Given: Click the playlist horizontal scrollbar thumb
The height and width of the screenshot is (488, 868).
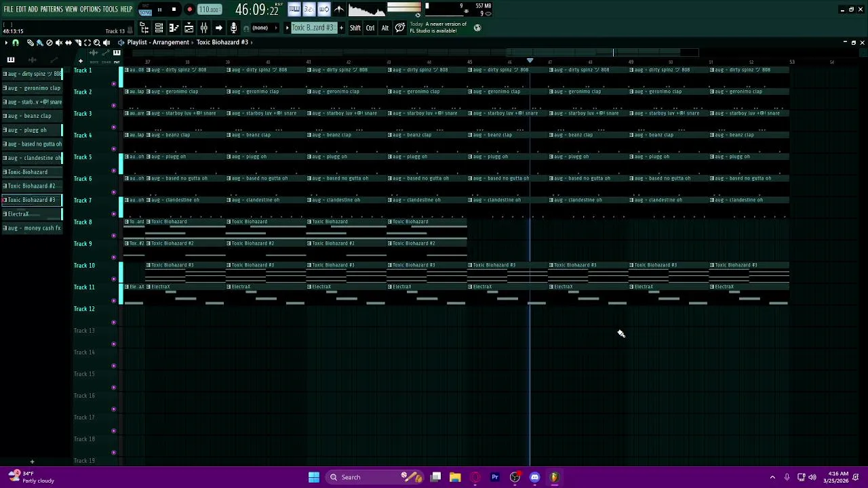Looking at the screenshot, I should click(602, 52).
